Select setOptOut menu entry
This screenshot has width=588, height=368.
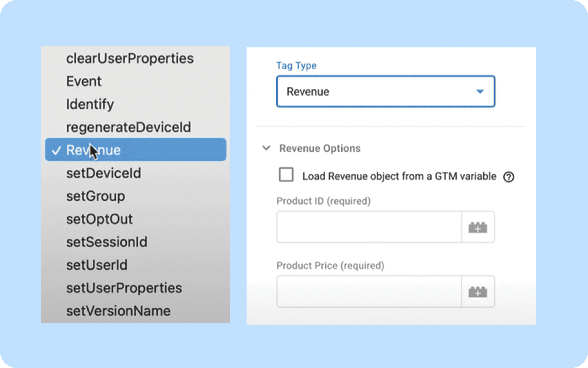[99, 219]
